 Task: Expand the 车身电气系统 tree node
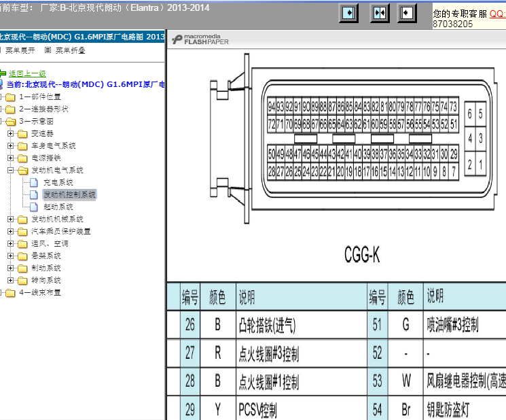pyautogui.click(x=11, y=145)
